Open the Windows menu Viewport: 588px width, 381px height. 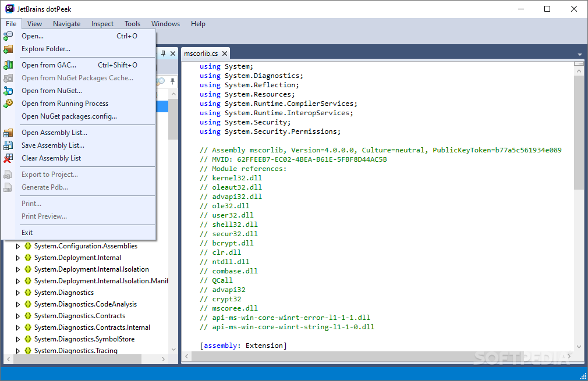pos(165,24)
